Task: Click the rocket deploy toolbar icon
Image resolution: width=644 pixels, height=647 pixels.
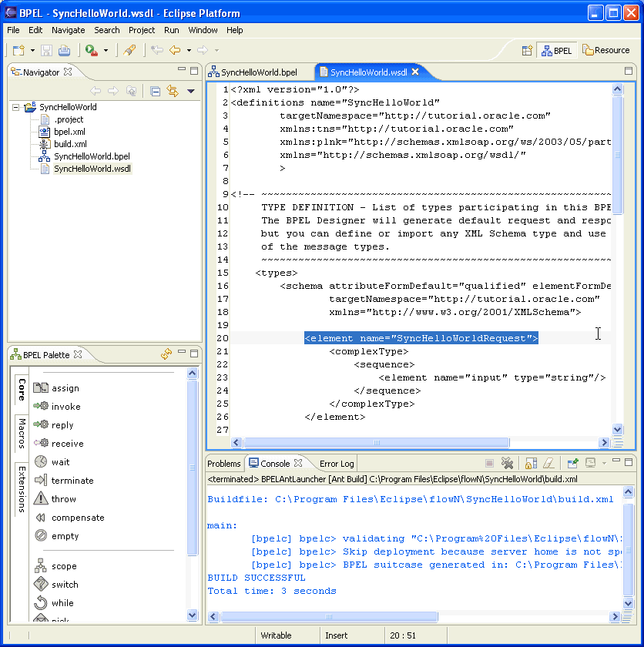Action: click(129, 50)
